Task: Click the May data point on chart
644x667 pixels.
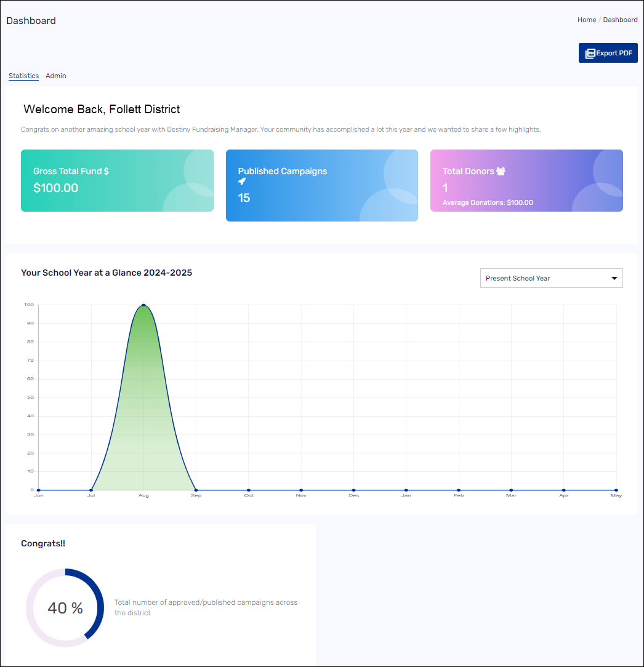Action: [x=616, y=490]
